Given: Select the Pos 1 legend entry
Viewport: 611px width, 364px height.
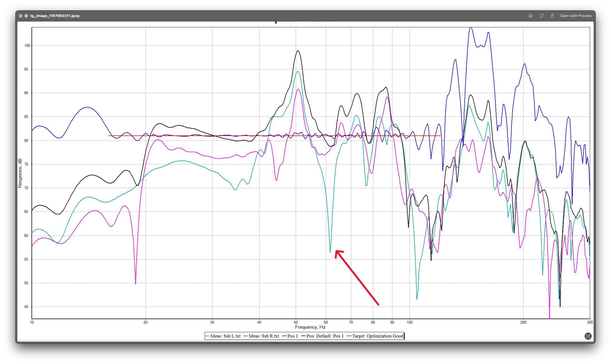Looking at the screenshot, I should (x=292, y=336).
